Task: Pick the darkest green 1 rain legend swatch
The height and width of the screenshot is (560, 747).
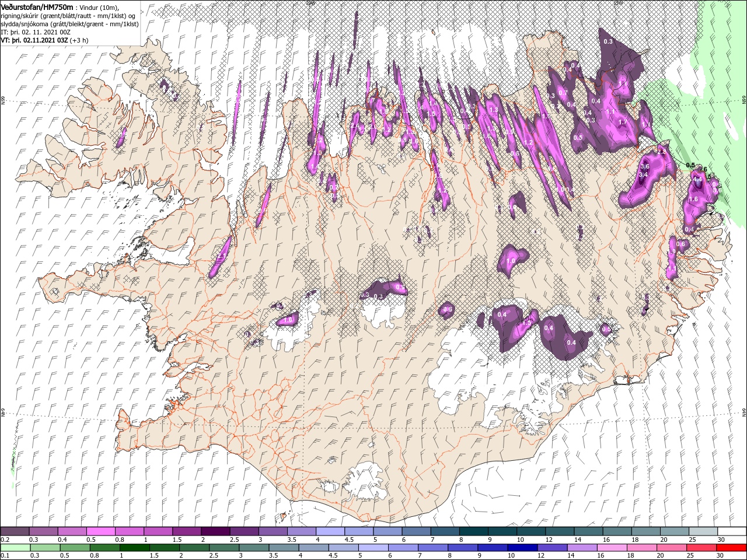Action: point(134,548)
